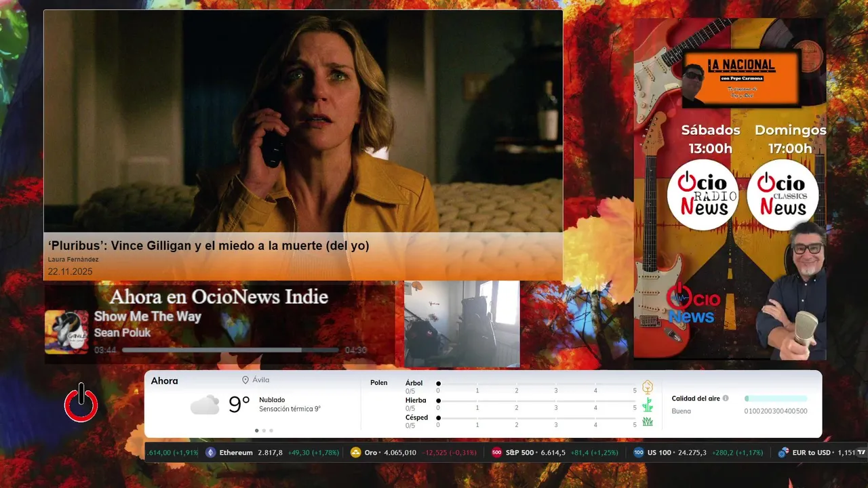
Task: Select the second weather carousel dot
Action: 264,430
